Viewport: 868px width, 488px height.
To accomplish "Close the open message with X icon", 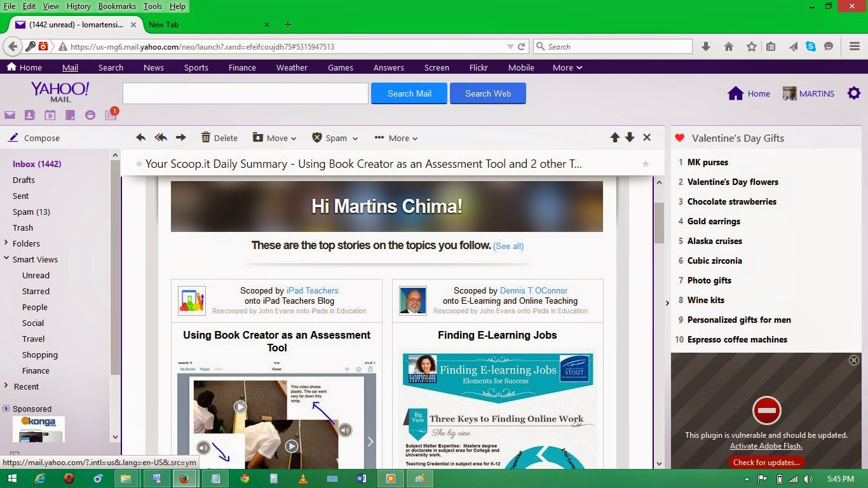I will 647,137.
